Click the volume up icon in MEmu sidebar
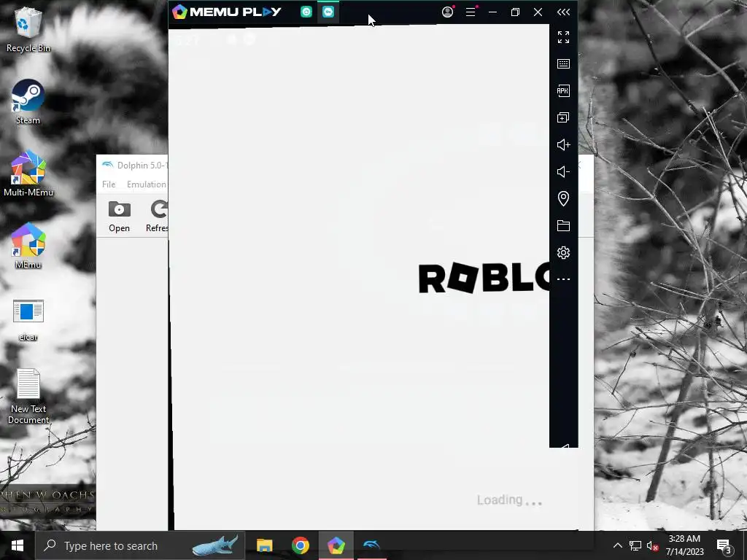This screenshot has height=560, width=747. (x=563, y=145)
